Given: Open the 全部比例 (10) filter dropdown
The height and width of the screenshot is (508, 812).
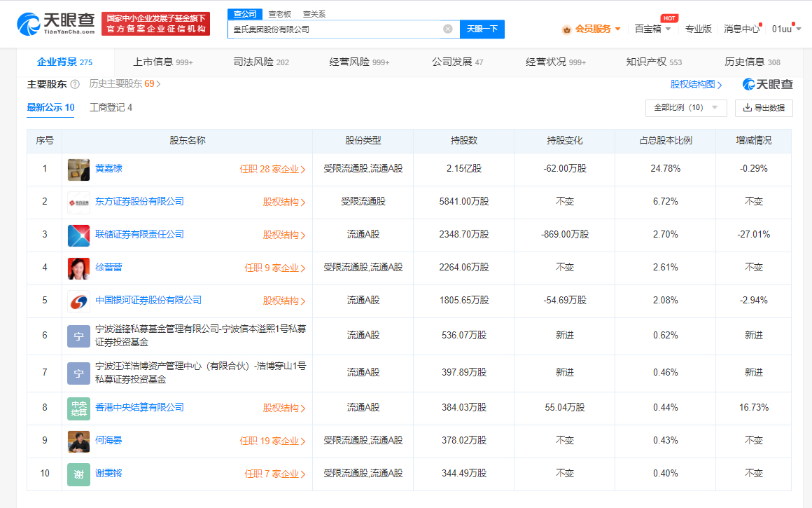Looking at the screenshot, I should tap(686, 108).
